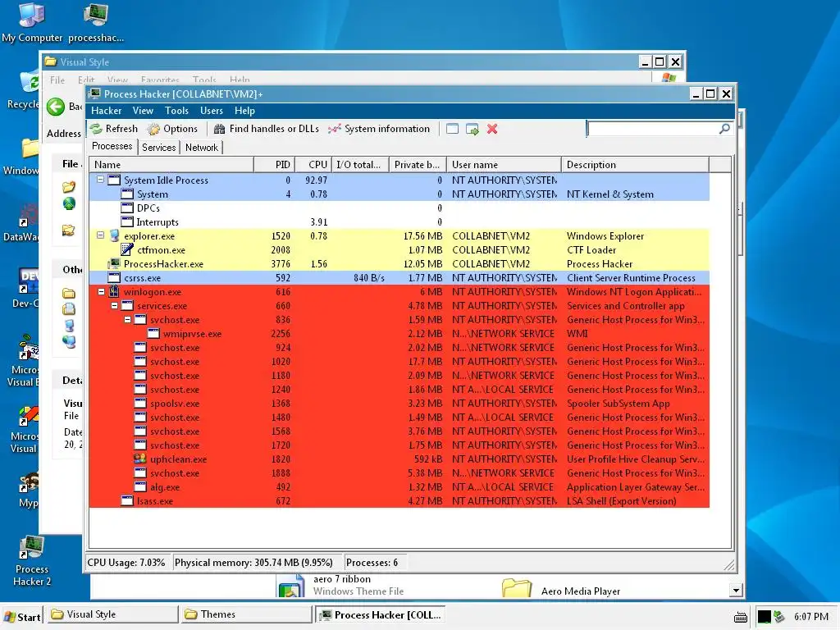The width and height of the screenshot is (840, 630).
Task: Click the find window toolbar icon
Action: coord(453,129)
